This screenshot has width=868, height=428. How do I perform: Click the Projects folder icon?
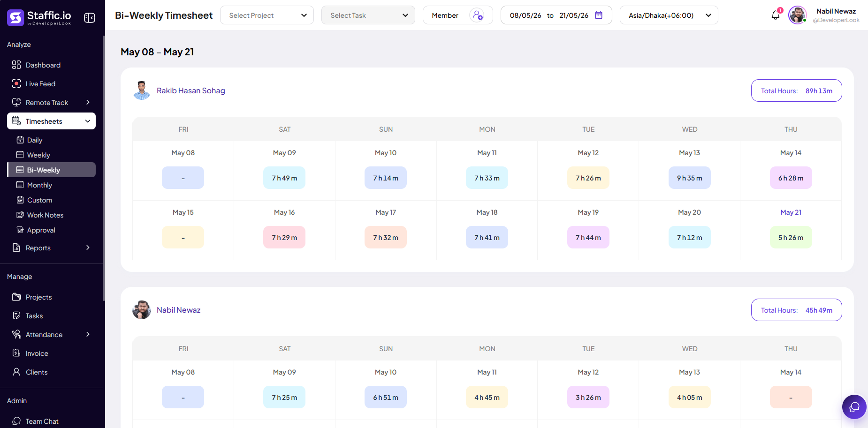16,297
